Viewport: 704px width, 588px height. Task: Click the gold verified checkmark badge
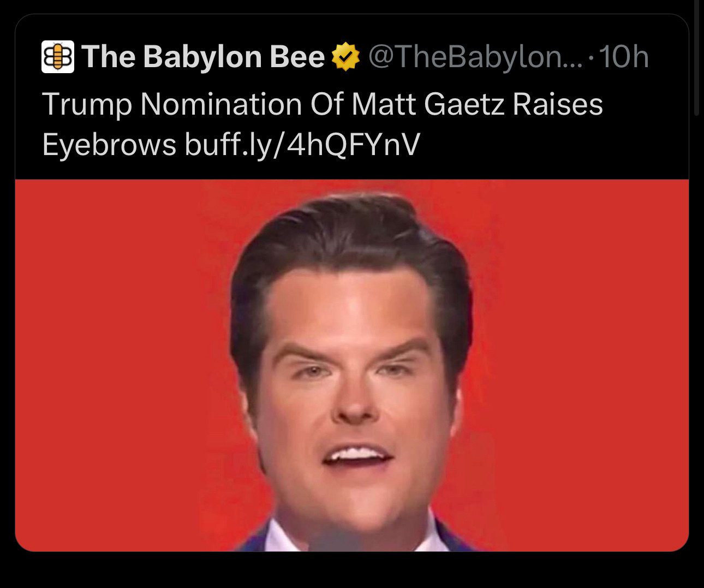346,57
